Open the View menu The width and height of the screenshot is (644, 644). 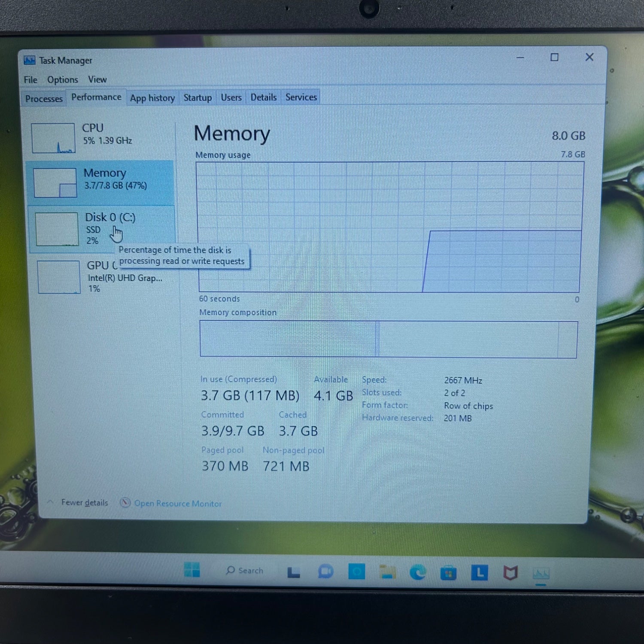[x=97, y=79]
